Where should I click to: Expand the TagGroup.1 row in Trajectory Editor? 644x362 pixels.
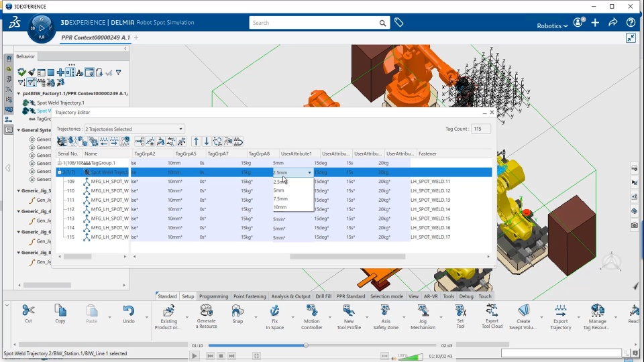(60, 163)
